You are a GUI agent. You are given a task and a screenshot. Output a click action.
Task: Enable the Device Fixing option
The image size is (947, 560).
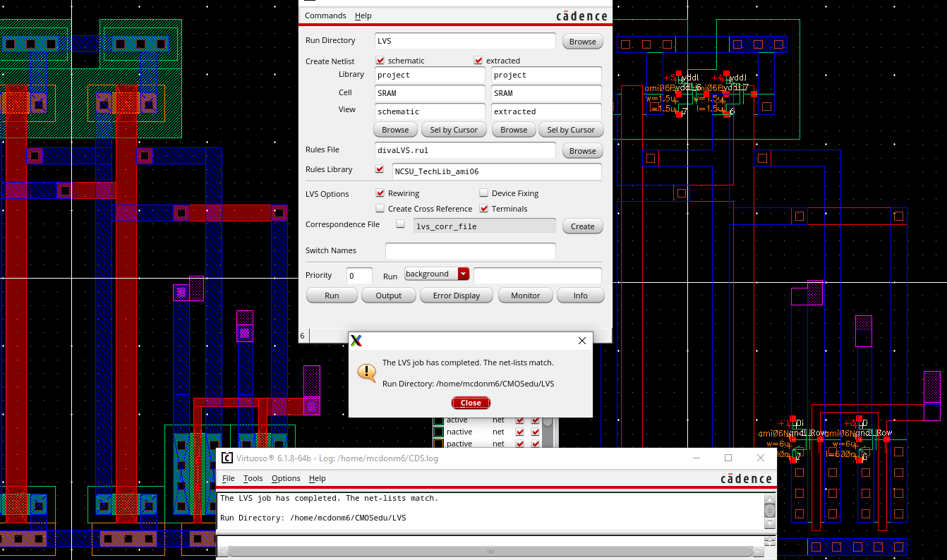(484, 193)
